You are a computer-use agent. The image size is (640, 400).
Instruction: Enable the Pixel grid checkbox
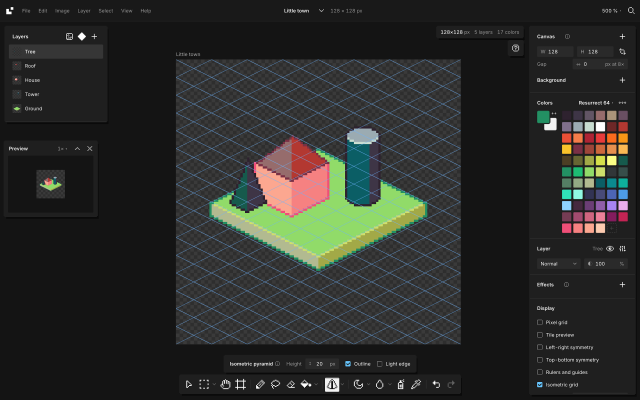(540, 322)
